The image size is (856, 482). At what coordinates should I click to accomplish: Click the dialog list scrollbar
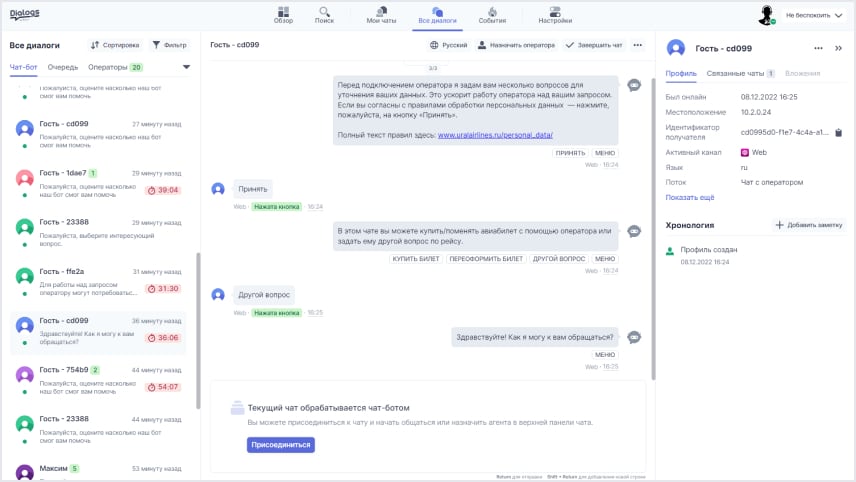198,330
